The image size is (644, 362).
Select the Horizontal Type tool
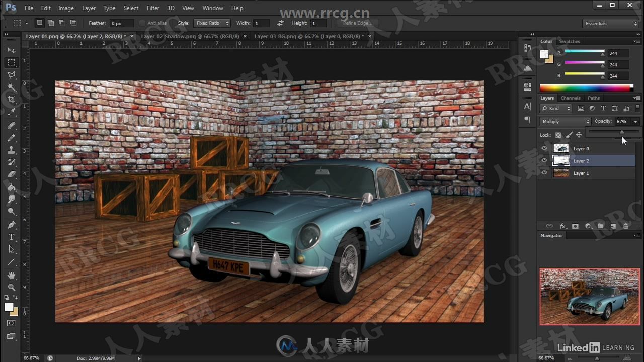pos(11,237)
